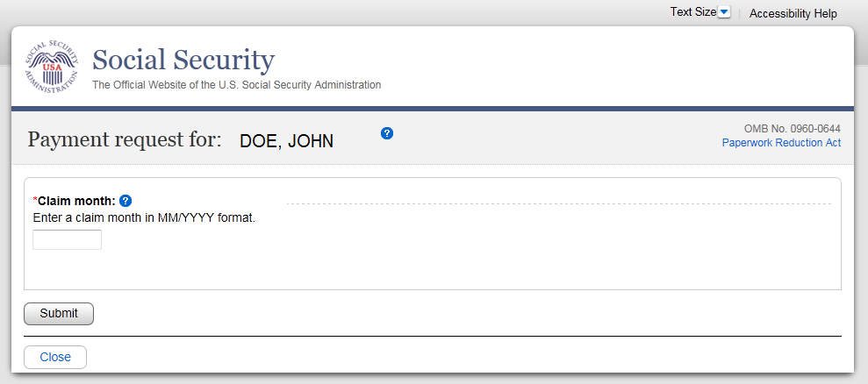Click the Payment request for heading

coord(125,139)
